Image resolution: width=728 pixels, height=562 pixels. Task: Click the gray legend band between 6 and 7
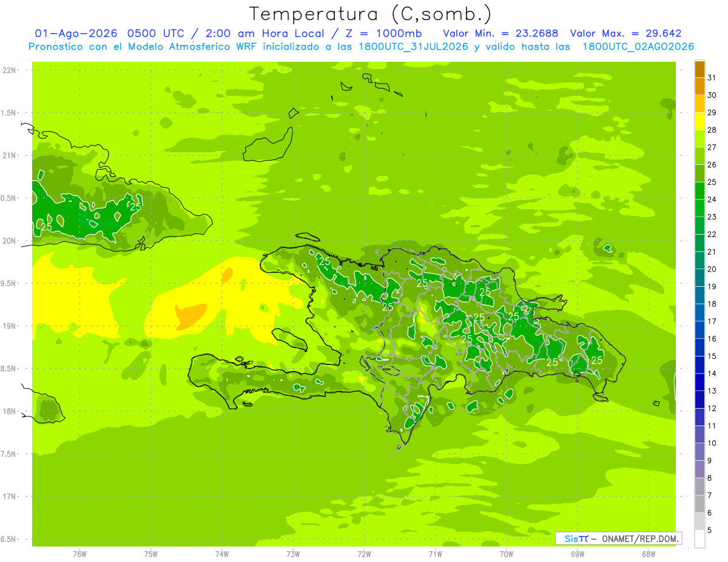[x=699, y=504]
